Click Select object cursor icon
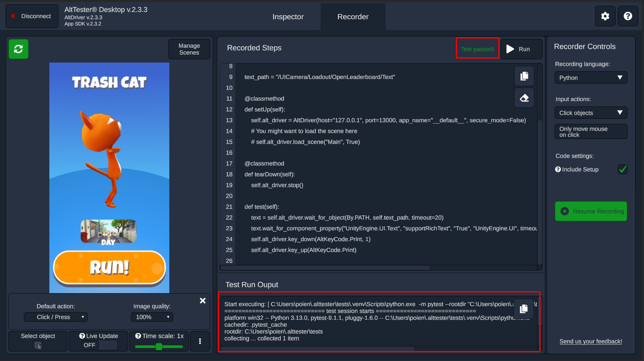 pyautogui.click(x=38, y=345)
